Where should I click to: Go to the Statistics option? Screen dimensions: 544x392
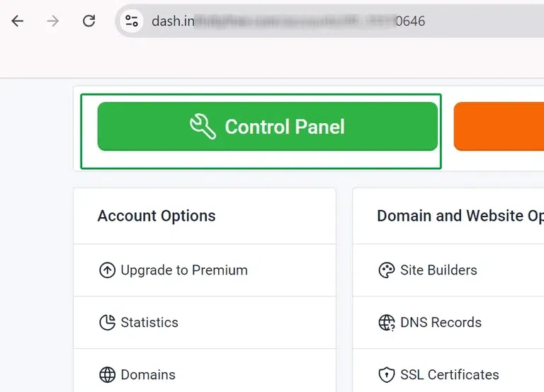[x=149, y=323]
